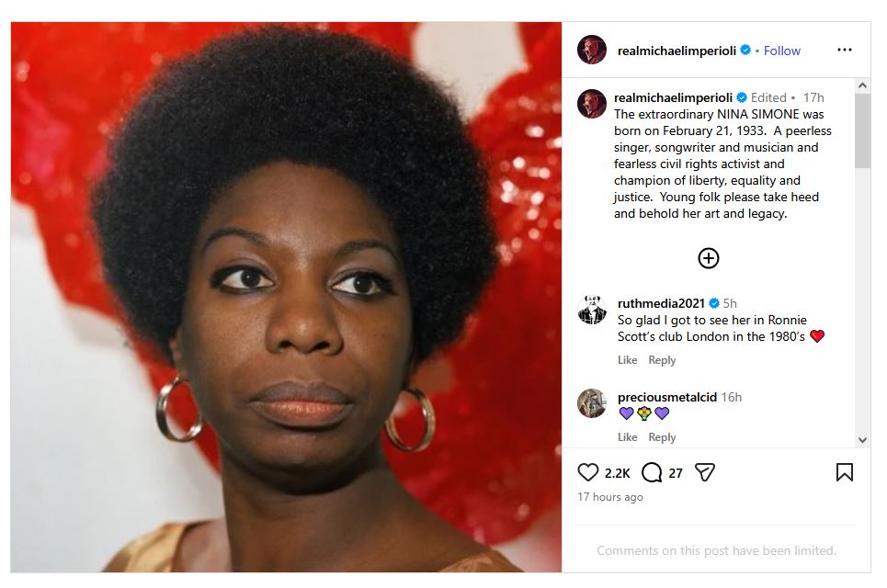Save post with bookmark icon
Screen dimensions: 887x588
[845, 472]
